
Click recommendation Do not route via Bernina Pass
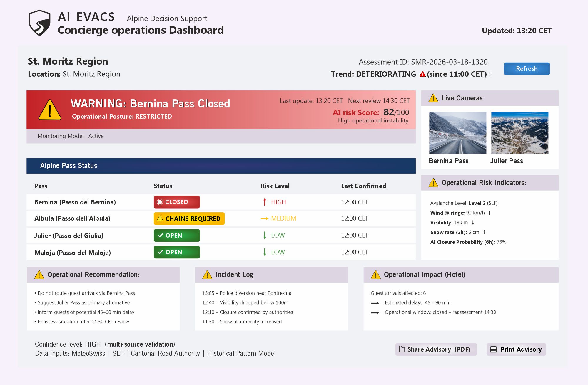click(x=85, y=293)
